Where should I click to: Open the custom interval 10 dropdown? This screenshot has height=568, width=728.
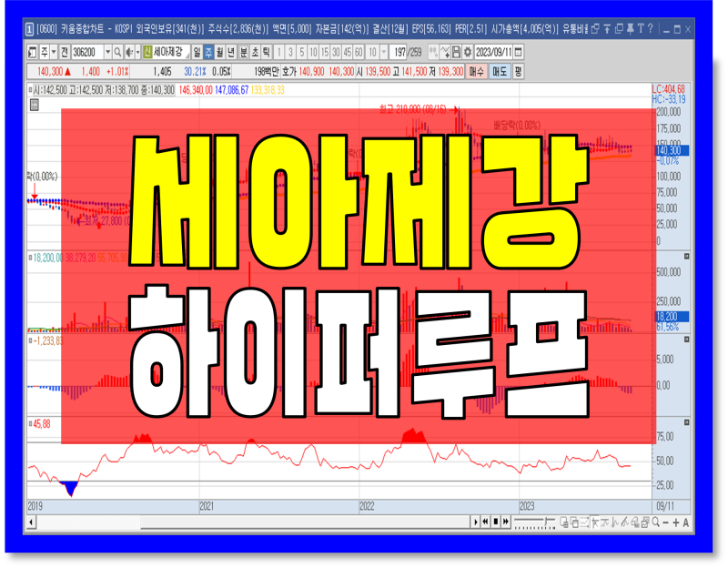[383, 52]
